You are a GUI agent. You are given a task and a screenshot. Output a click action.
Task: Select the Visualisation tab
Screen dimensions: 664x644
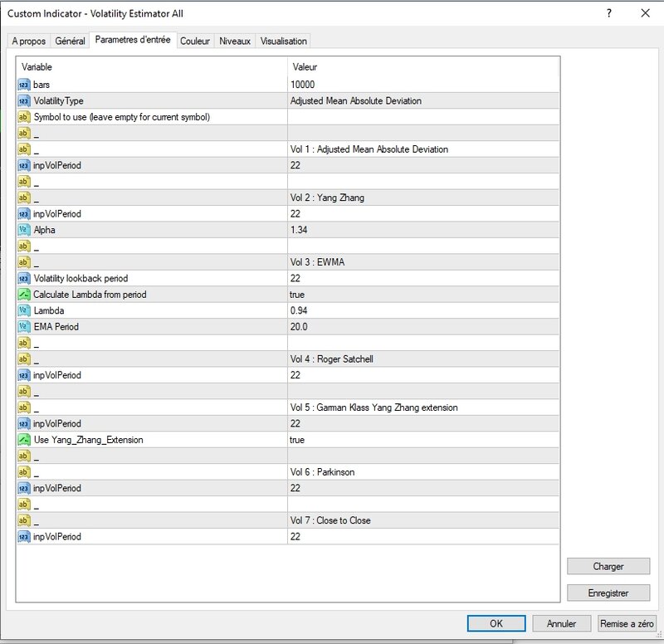[283, 41]
